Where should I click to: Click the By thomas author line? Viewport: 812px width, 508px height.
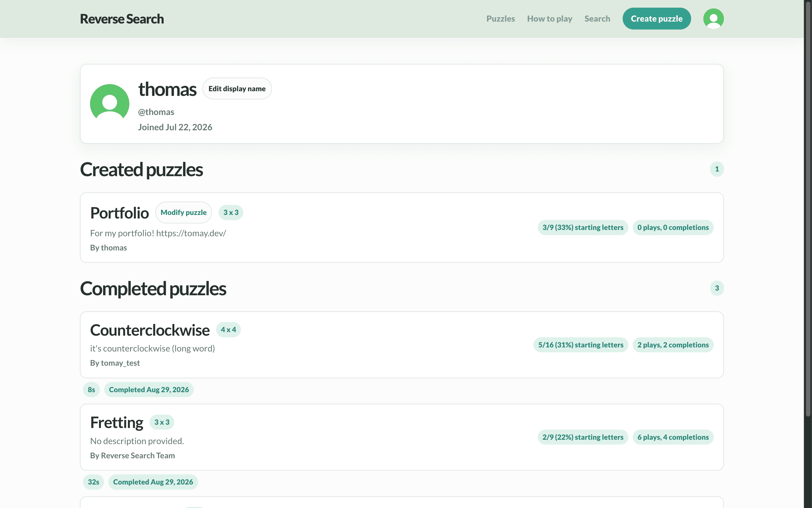point(108,248)
